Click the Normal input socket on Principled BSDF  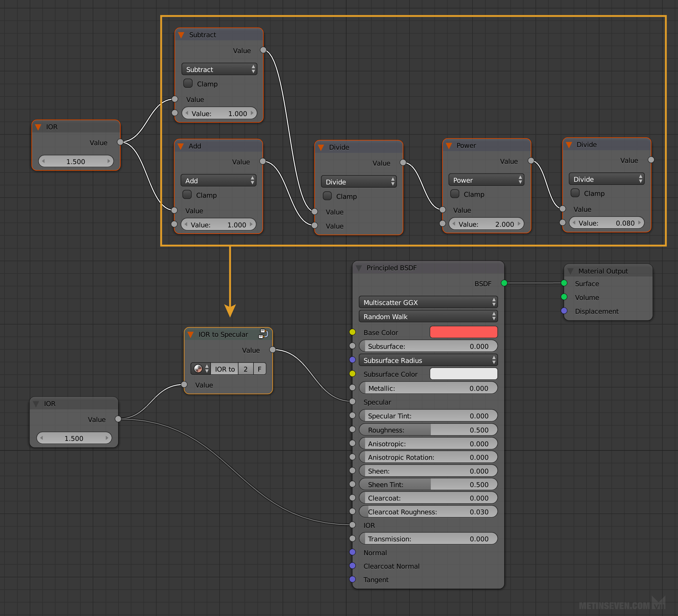tap(352, 552)
